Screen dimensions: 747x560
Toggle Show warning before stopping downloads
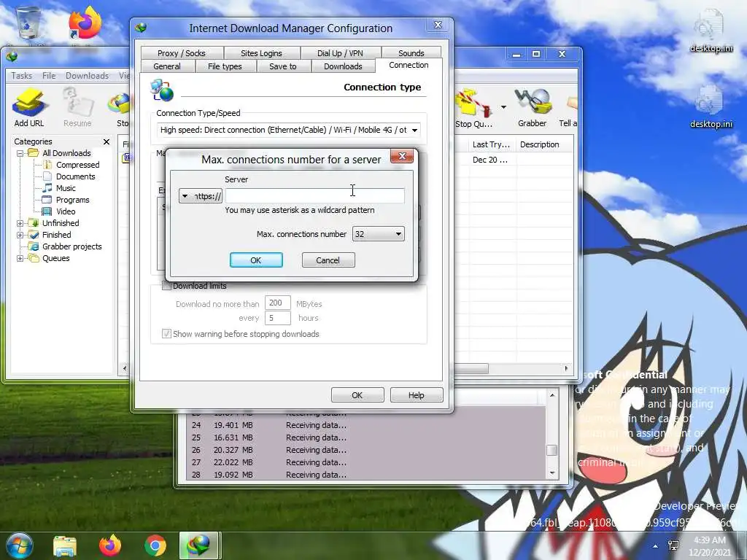166,334
